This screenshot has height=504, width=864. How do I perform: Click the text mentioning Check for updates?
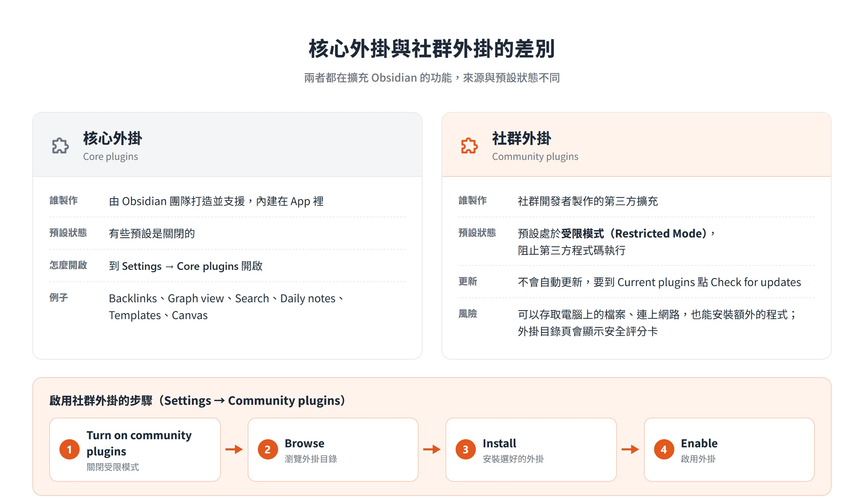(x=659, y=282)
